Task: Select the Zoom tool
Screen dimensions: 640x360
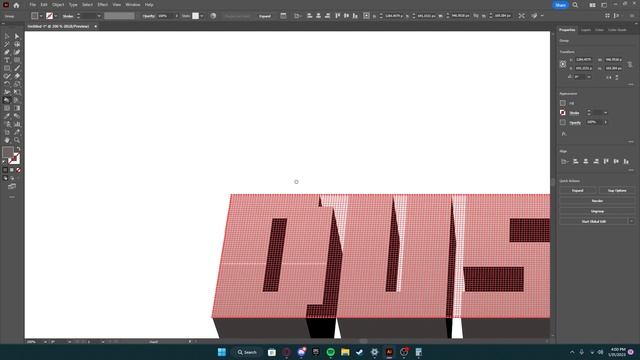Action: [x=17, y=140]
